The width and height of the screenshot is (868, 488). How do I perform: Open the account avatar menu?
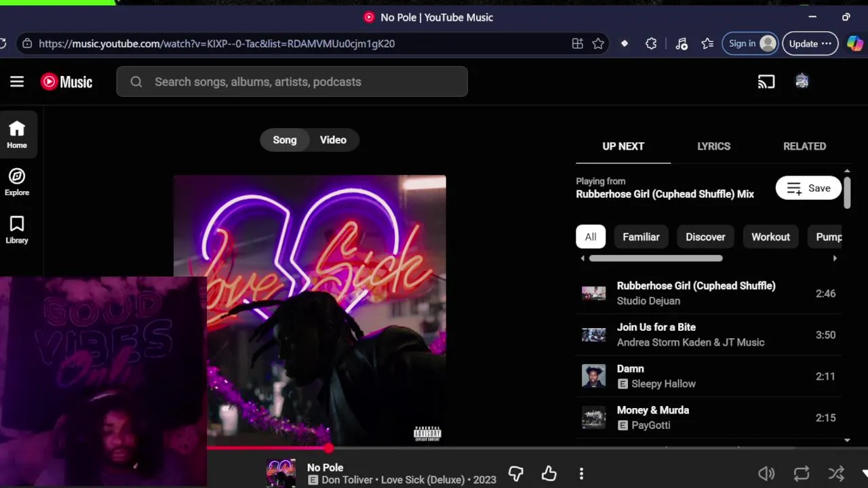(802, 81)
